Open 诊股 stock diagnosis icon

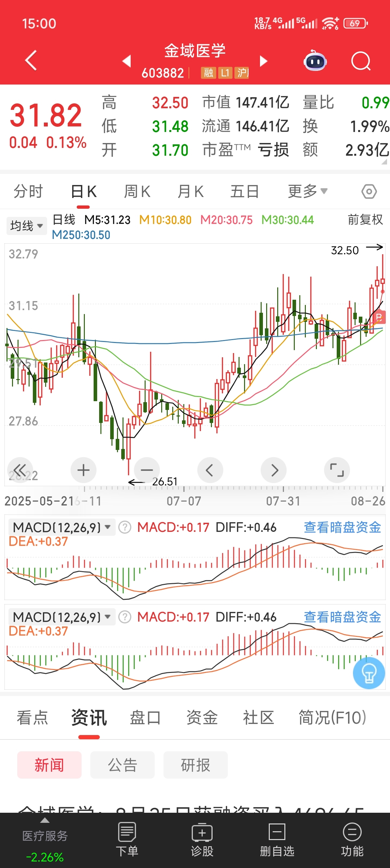[202, 839]
